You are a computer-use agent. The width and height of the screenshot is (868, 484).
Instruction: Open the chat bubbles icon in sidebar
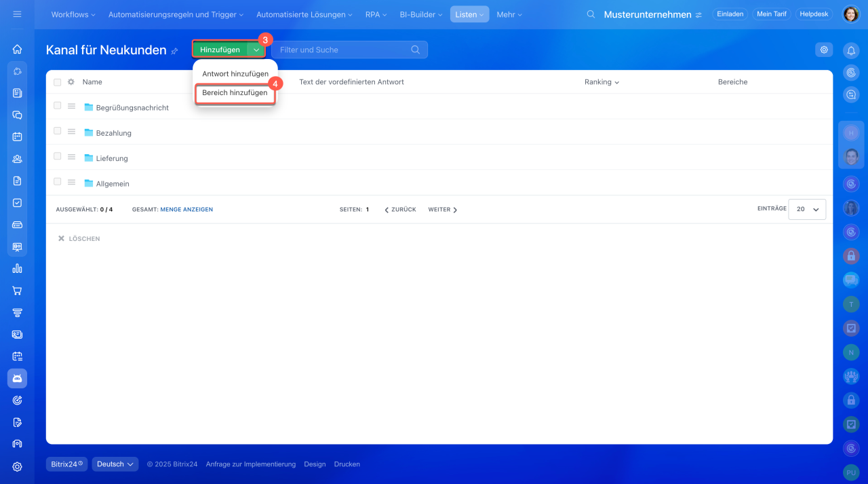(17, 115)
